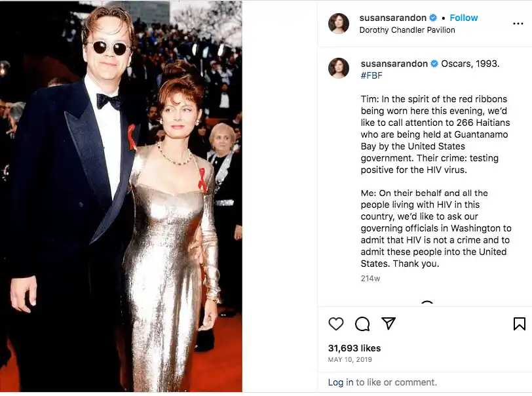Follow the susansarandon account
This screenshot has height=396, width=532.
[x=464, y=18]
